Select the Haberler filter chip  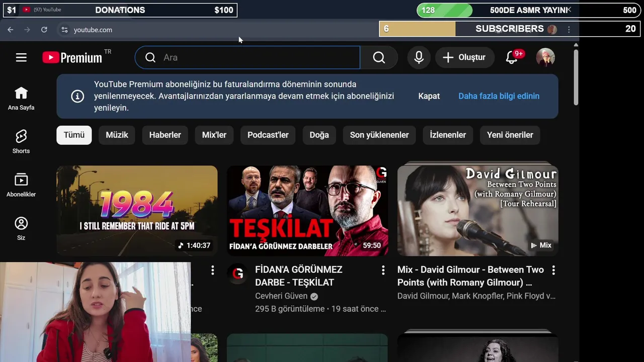[x=165, y=135]
